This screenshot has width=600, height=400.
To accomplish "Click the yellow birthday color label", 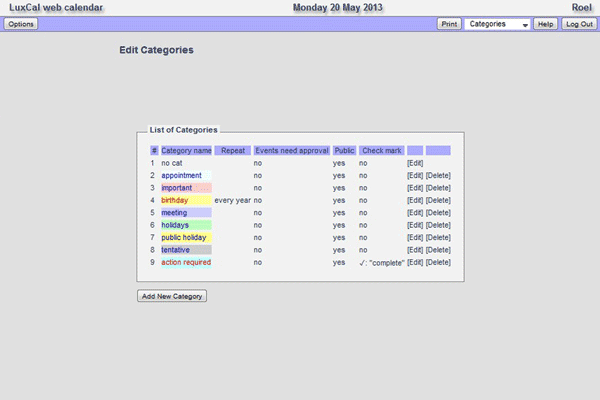I will point(175,200).
